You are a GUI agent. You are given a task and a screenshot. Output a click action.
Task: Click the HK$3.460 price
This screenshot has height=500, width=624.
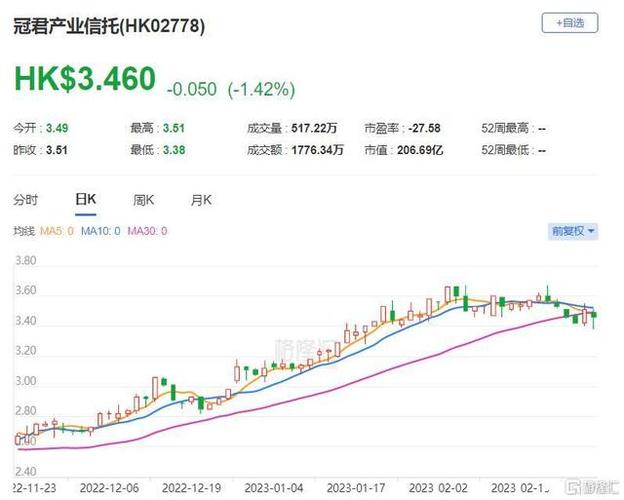[x=85, y=78]
